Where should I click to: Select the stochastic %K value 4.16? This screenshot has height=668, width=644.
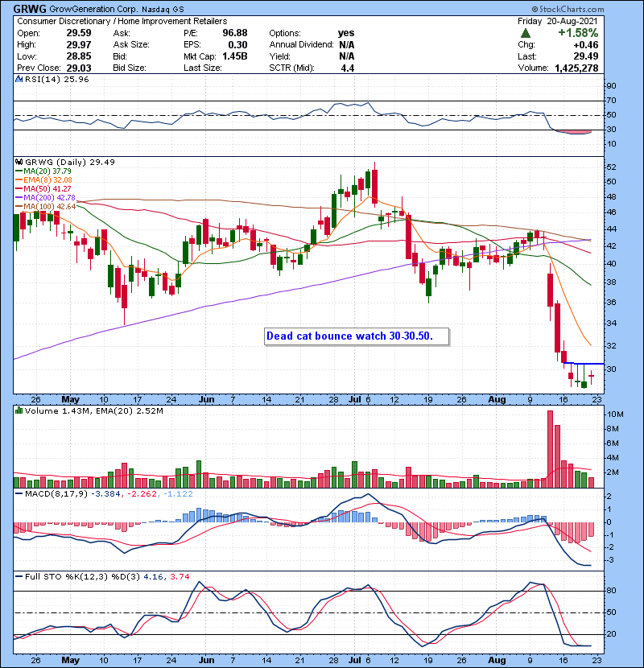click(153, 576)
